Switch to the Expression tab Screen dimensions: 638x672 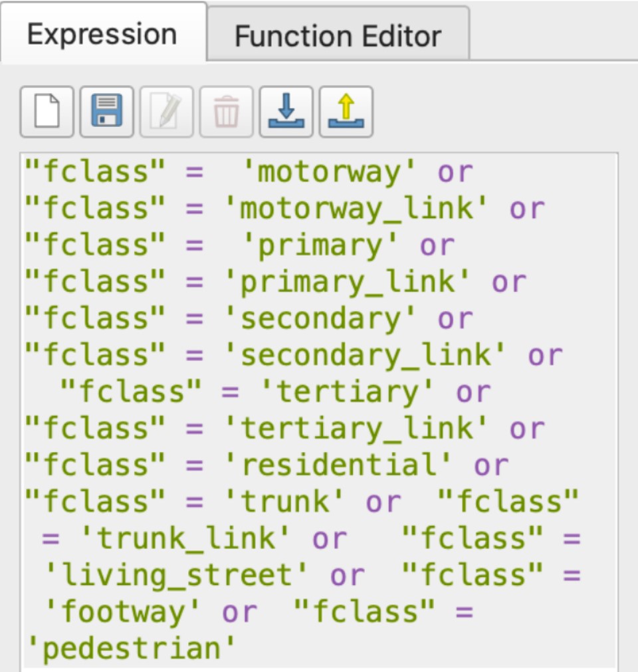(102, 35)
